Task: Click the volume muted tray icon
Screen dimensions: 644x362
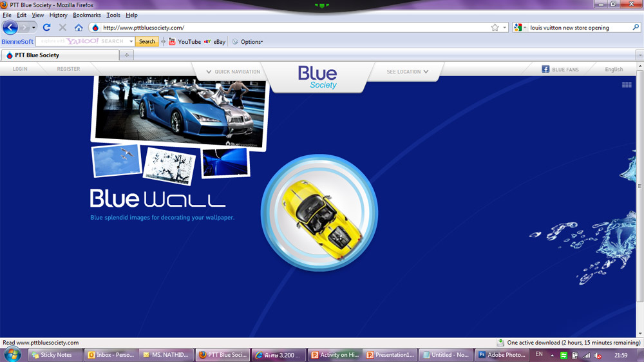Action: [598, 356]
